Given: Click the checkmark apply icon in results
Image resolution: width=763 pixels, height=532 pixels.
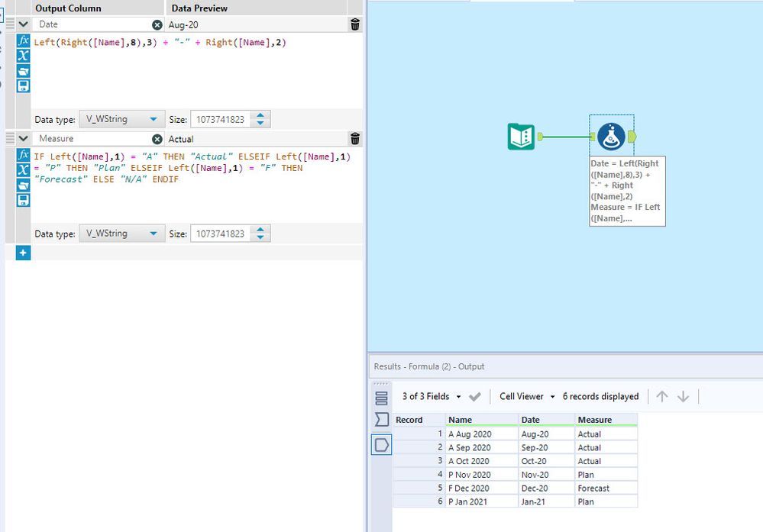Looking at the screenshot, I should click(475, 397).
